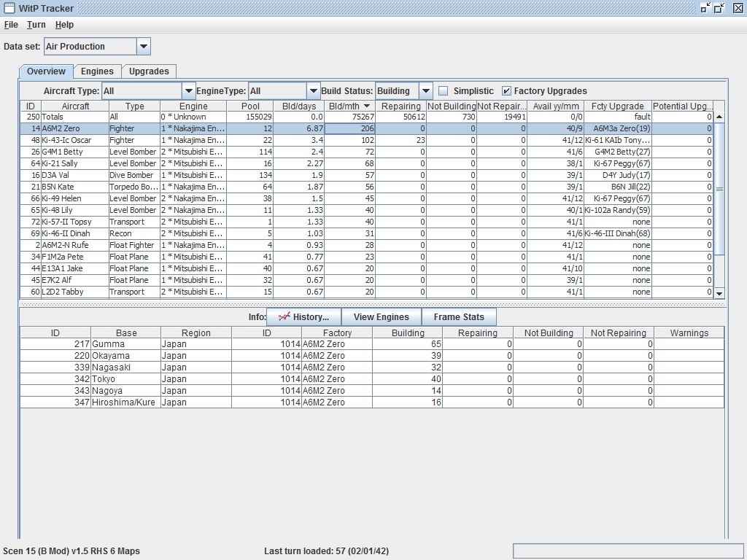Select the D3A Val row
Image resolution: width=747 pixels, height=560 pixels.
pyautogui.click(x=366, y=175)
